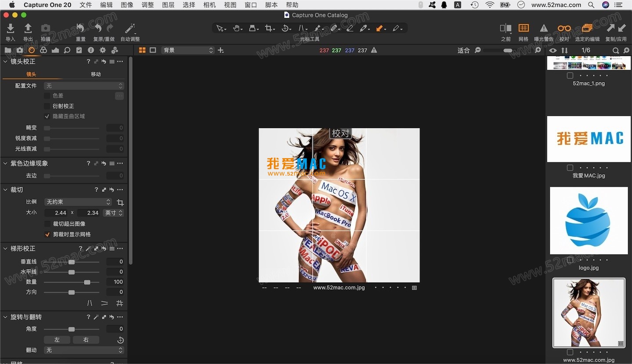Open the 配置文件 profile dropdown
This screenshot has width=632, height=364.
tap(84, 86)
